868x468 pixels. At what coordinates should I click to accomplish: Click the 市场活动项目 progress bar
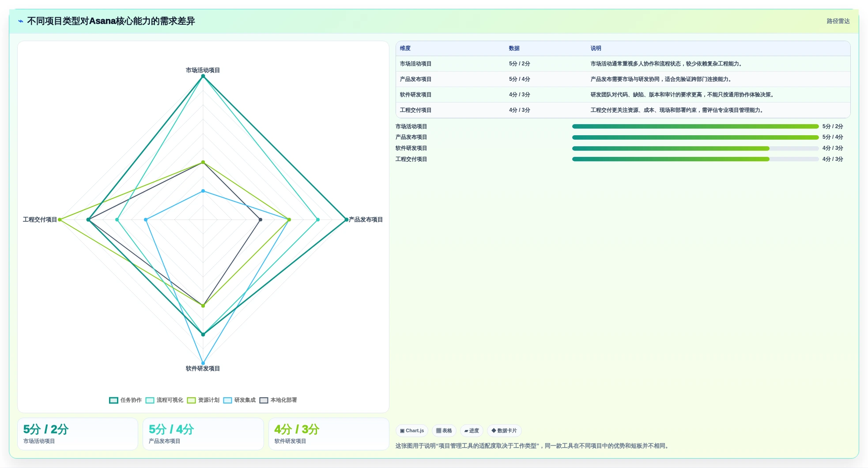pyautogui.click(x=695, y=126)
